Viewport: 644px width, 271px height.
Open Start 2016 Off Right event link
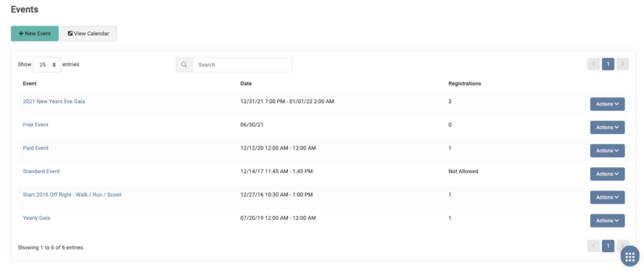[72, 195]
